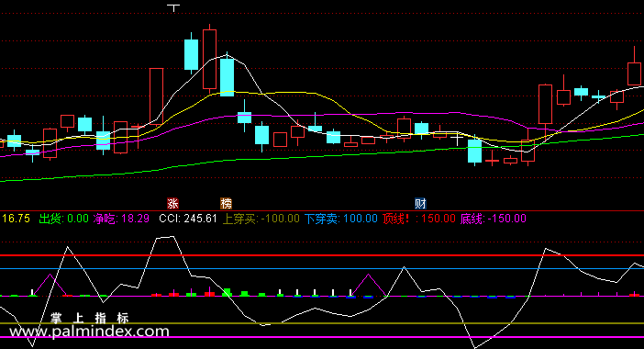Click the tallest red candlestick near the peak
Image resolution: width=644 pixels, height=349 pixels.
click(209, 59)
